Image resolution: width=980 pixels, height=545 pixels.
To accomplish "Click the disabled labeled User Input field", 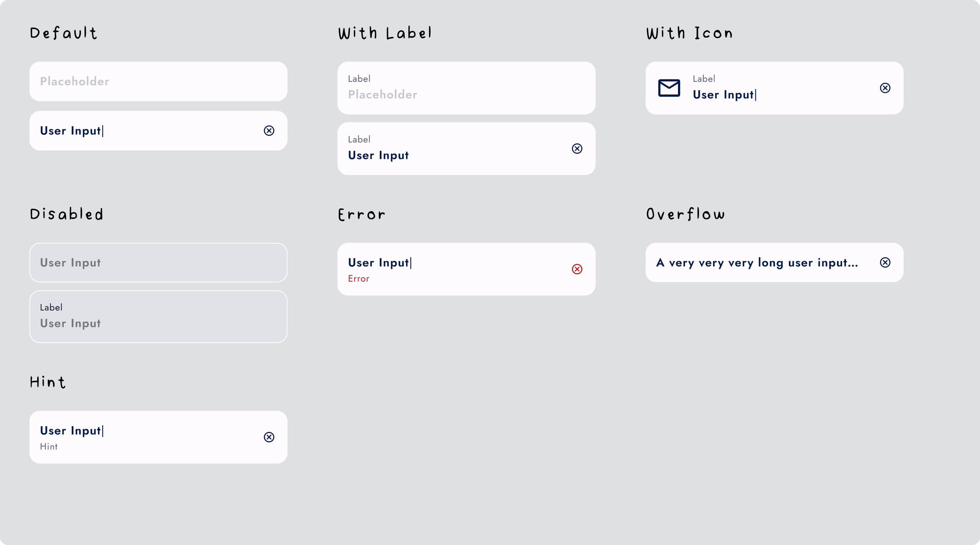I will [158, 317].
